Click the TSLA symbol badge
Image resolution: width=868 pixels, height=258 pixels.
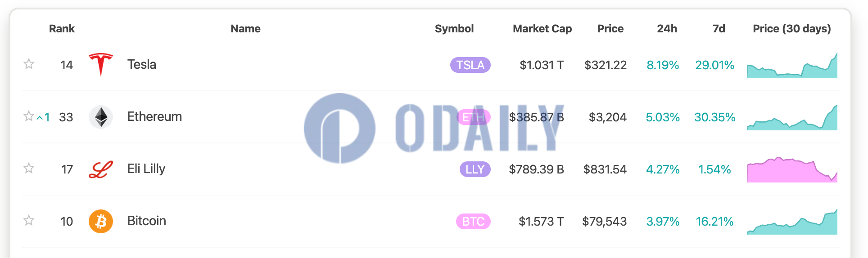point(470,65)
